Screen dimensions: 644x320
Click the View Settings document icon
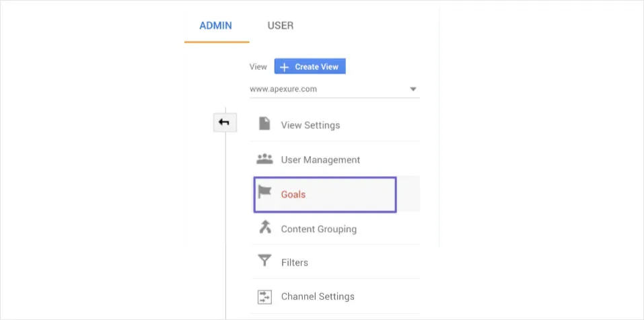(x=264, y=124)
